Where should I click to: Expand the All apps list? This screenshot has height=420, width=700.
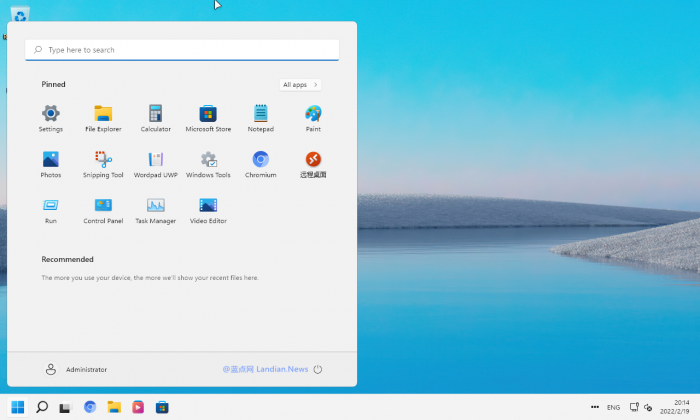coord(300,85)
